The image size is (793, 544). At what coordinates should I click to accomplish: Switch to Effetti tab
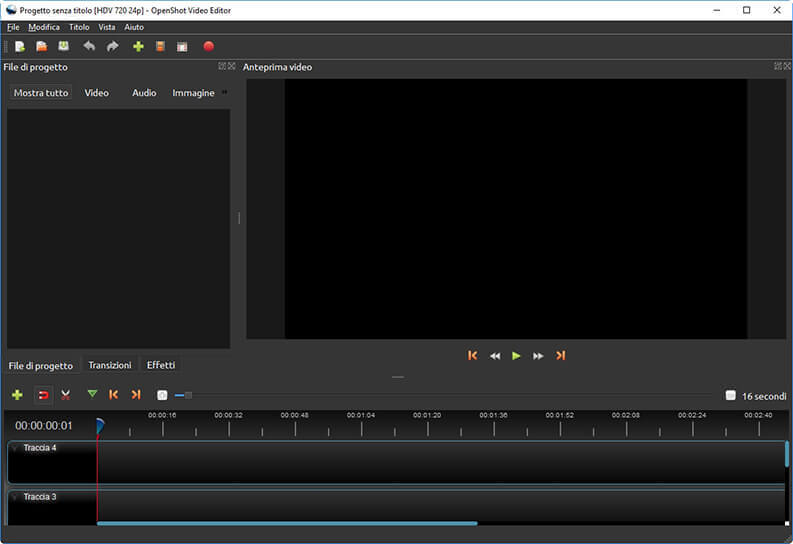point(161,365)
